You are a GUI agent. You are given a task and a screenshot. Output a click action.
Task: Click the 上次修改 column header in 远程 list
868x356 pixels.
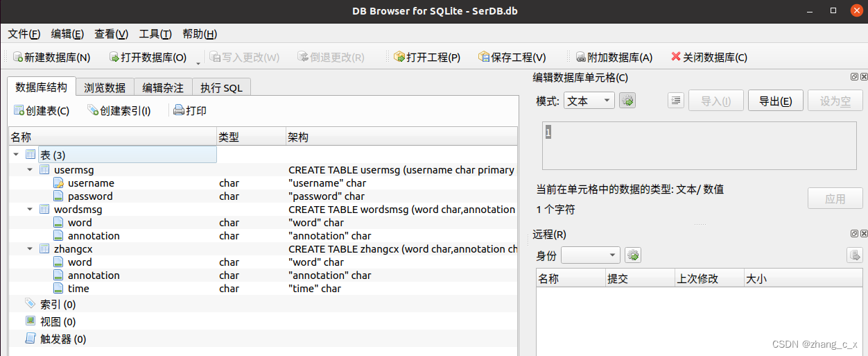(x=709, y=279)
